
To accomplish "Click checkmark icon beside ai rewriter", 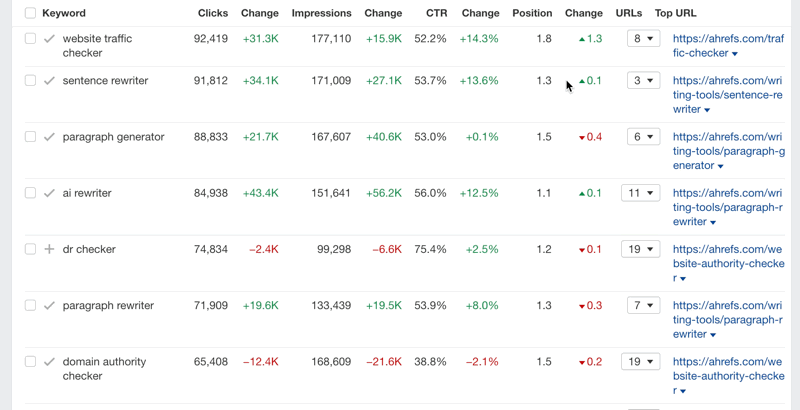I will [49, 193].
